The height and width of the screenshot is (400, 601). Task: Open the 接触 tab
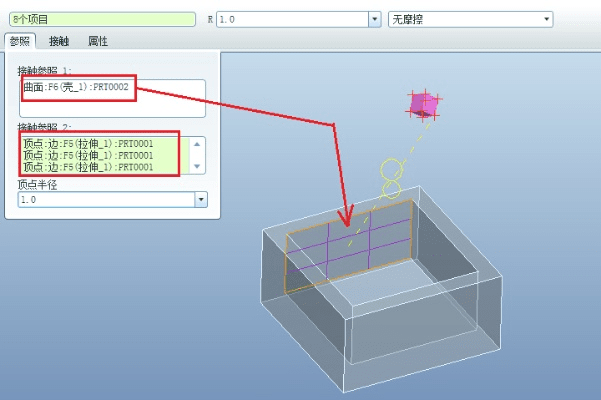pyautogui.click(x=59, y=41)
